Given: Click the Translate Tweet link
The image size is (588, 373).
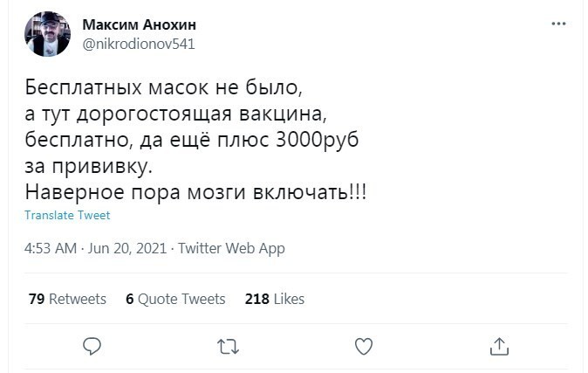Looking at the screenshot, I should pos(67,215).
